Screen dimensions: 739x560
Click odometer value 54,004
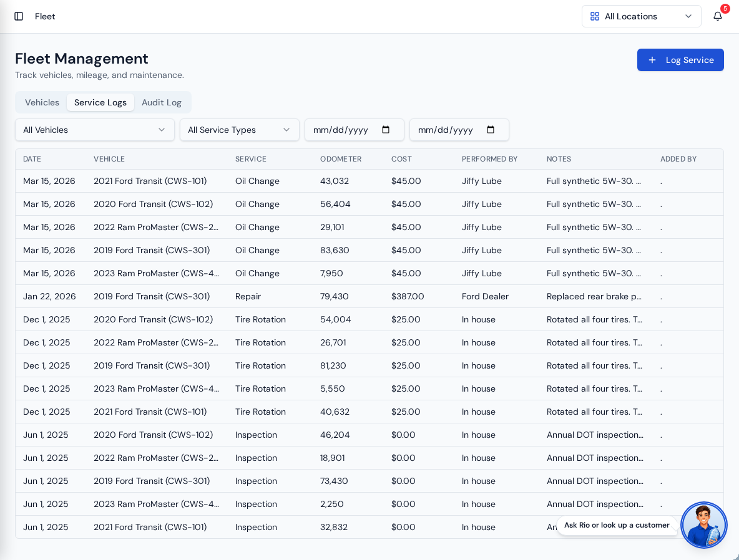tap(336, 319)
